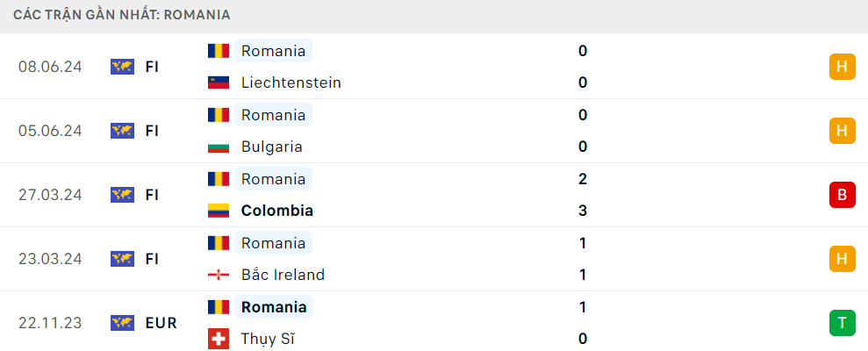This screenshot has width=868, height=351.
Task: Click the FI competition icon on 08.06.24 row
Action: coord(122,67)
